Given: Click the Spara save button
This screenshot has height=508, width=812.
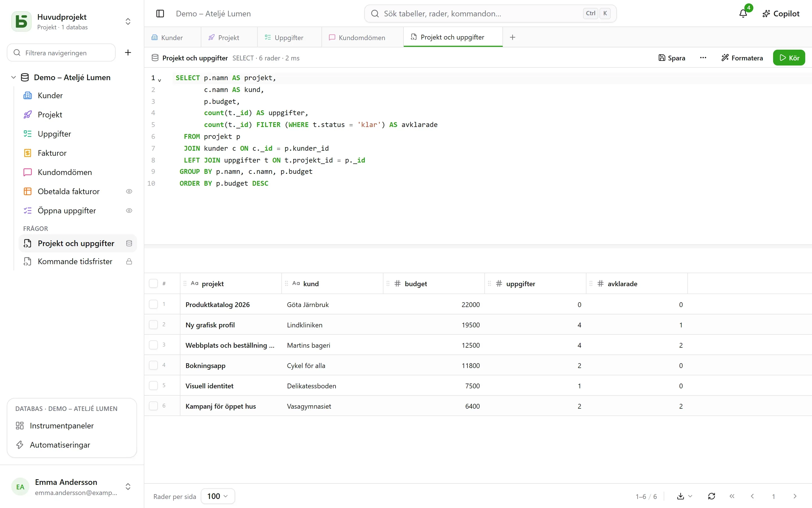Looking at the screenshot, I should 672,58.
